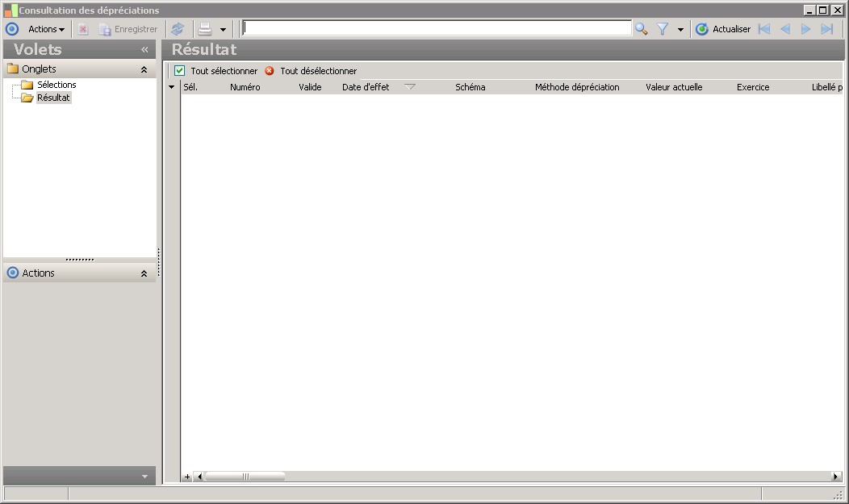Screen dimensions: 849x504
Task: Click the search magnifier icon
Action: (x=641, y=29)
